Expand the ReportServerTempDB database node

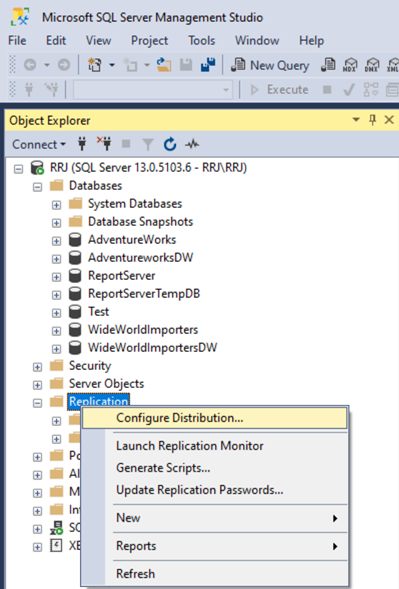pos(56,295)
